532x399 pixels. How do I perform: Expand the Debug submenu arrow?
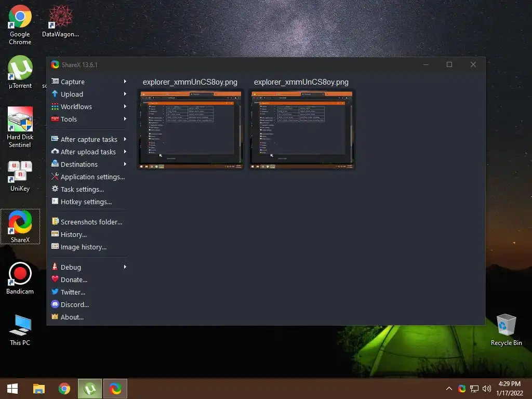(x=125, y=267)
